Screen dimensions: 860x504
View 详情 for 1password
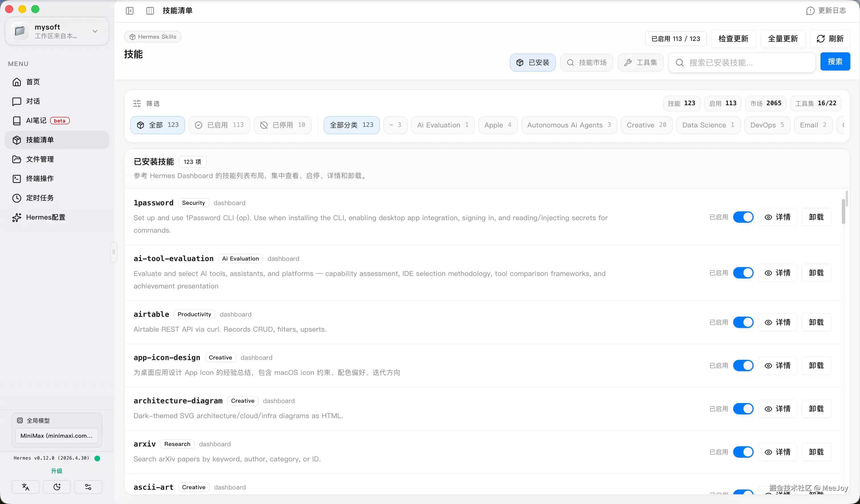(778, 217)
